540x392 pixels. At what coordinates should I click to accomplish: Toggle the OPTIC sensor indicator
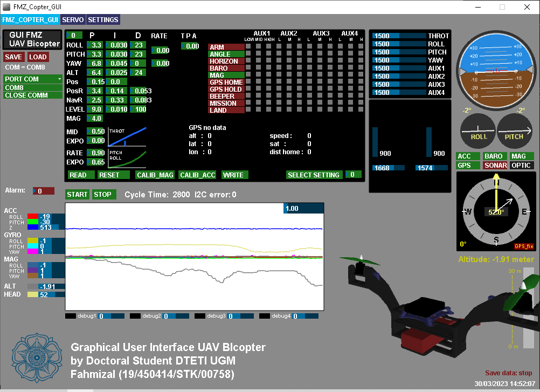point(522,166)
